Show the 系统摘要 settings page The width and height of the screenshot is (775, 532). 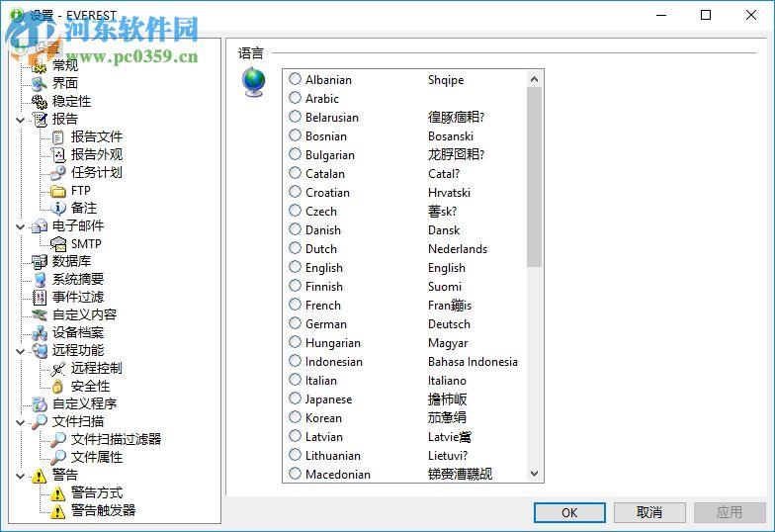tap(78, 279)
